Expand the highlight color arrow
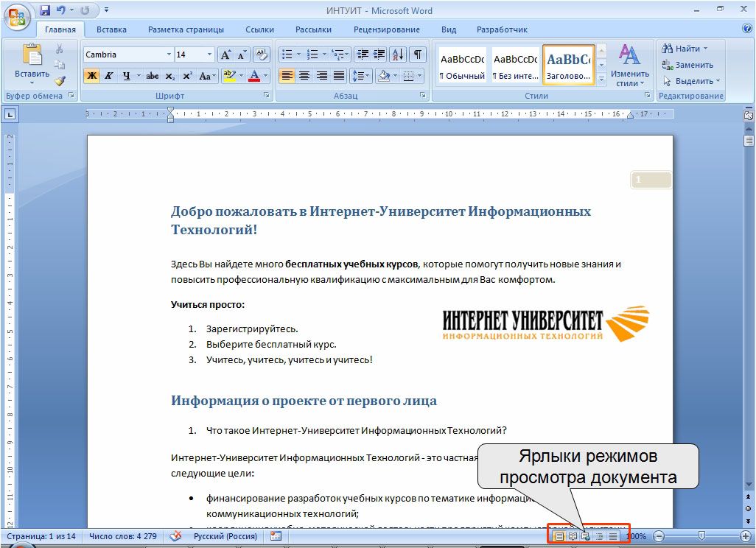756x548 pixels. click(x=241, y=76)
